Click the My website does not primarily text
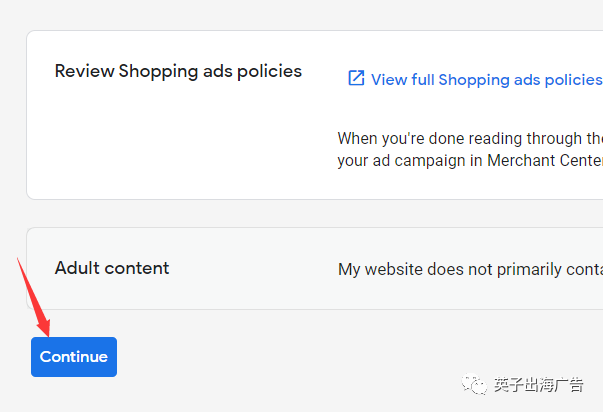 coord(470,269)
